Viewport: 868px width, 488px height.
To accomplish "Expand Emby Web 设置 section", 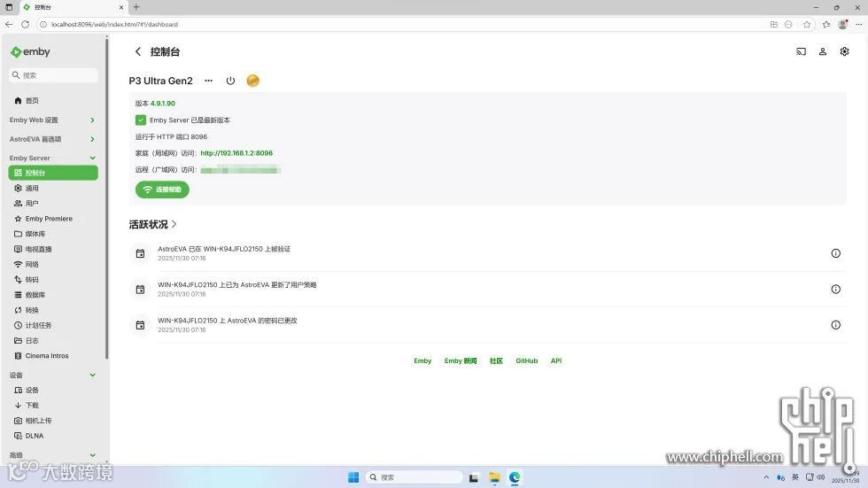I will [x=53, y=120].
